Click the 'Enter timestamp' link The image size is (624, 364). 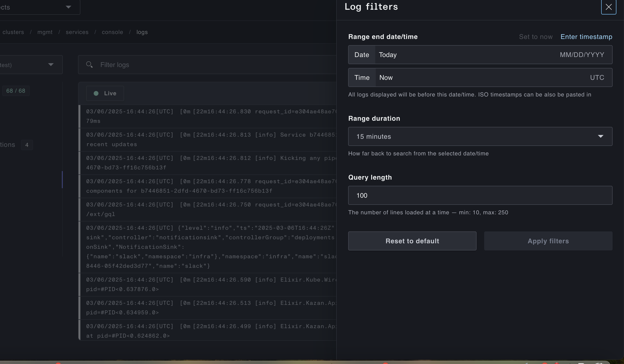point(586,37)
